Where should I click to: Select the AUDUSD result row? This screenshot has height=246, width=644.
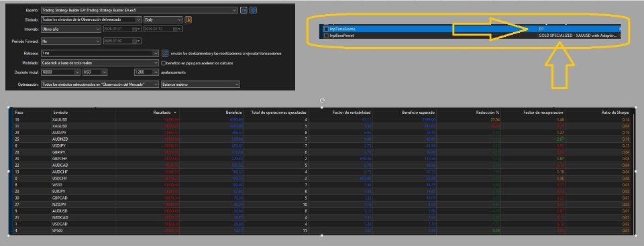point(322,210)
